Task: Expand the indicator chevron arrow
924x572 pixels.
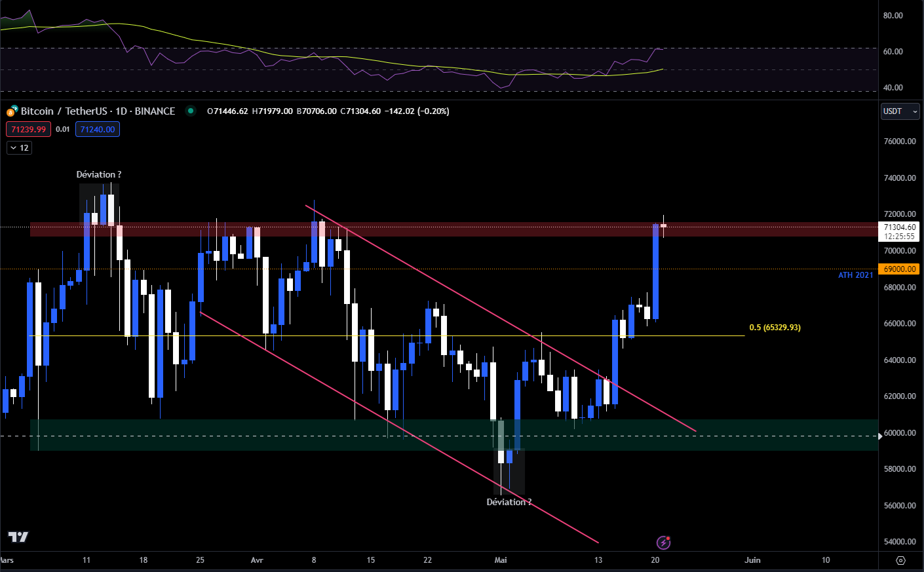Action: pos(12,147)
